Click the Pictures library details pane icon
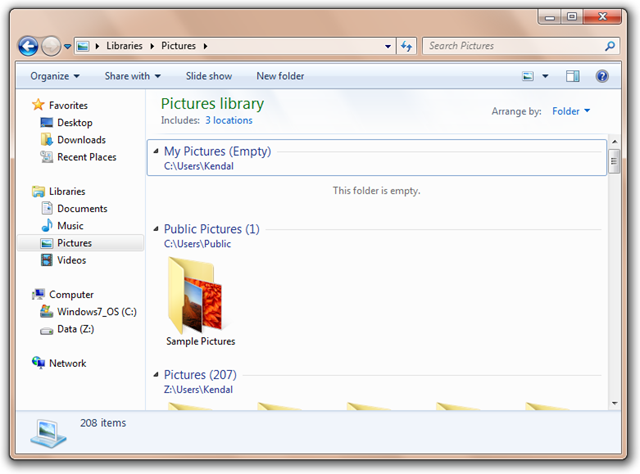640x474 pixels. coord(48,433)
